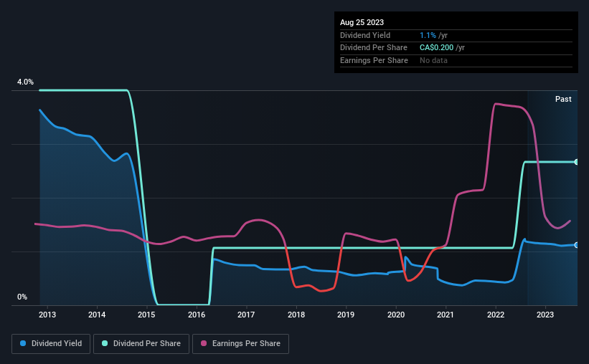Screen dimensions: 589x364
Task: Select the 2013 label on the time axis
Action: pyautogui.click(x=47, y=315)
